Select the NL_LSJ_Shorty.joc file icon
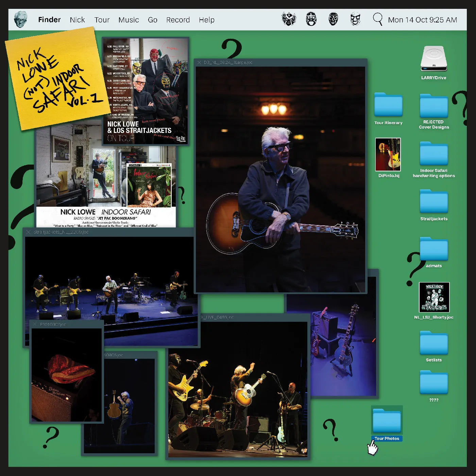The image size is (476, 476). [x=434, y=297]
